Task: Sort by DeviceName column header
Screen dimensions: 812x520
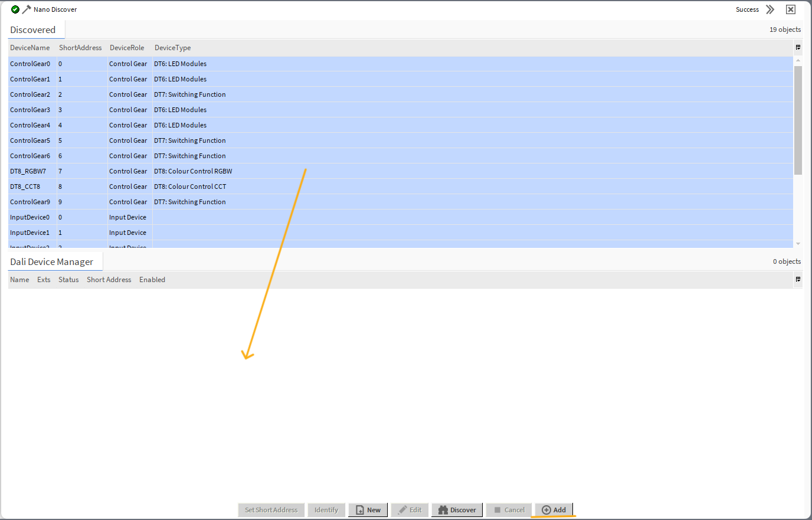Action: 30,48
